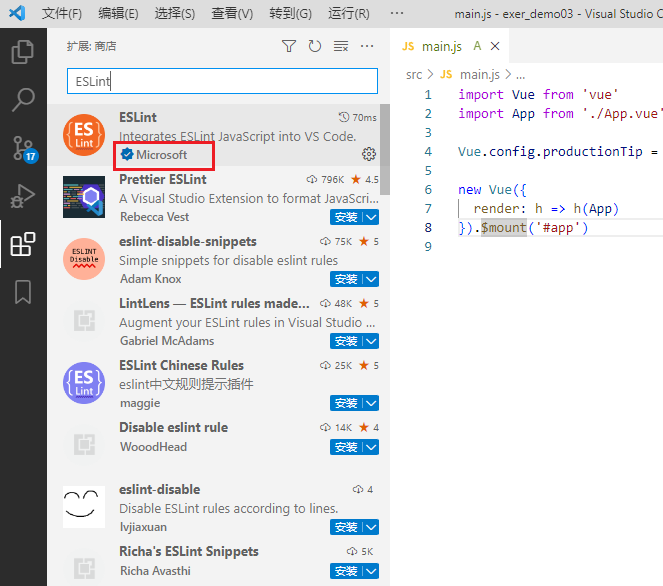Click the LintLens placeholder extension icon
The image size is (663, 586).
click(x=84, y=320)
